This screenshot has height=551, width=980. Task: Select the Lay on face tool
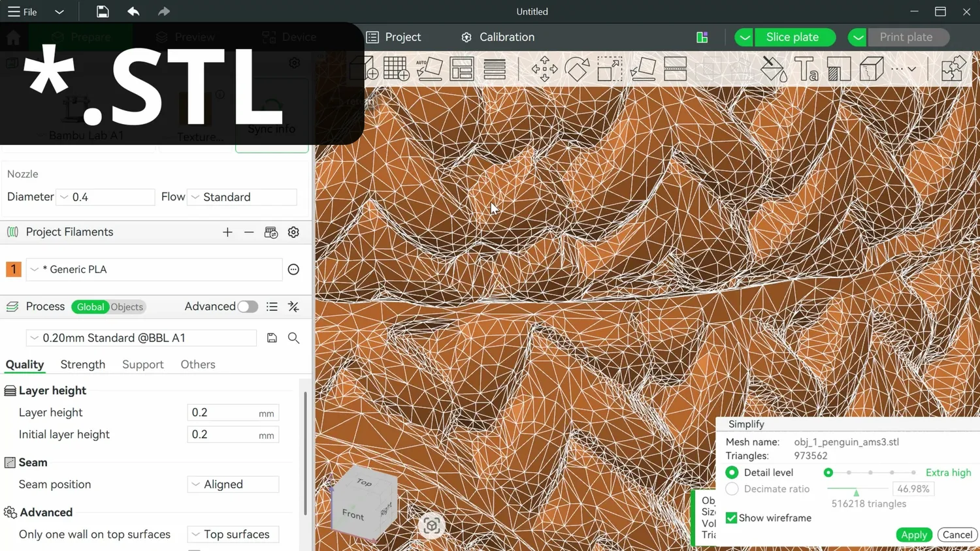(643, 69)
